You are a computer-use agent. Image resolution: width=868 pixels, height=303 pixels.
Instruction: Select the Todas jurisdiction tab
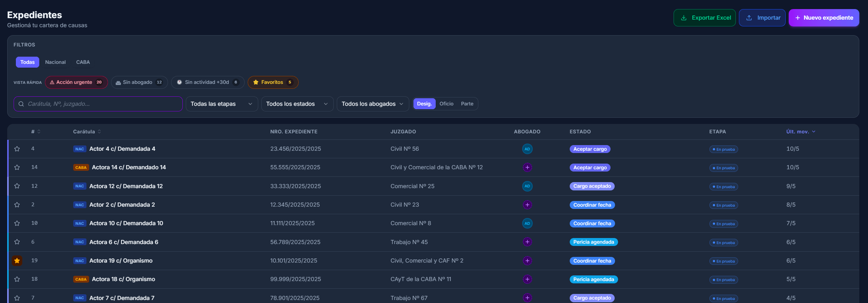point(28,62)
